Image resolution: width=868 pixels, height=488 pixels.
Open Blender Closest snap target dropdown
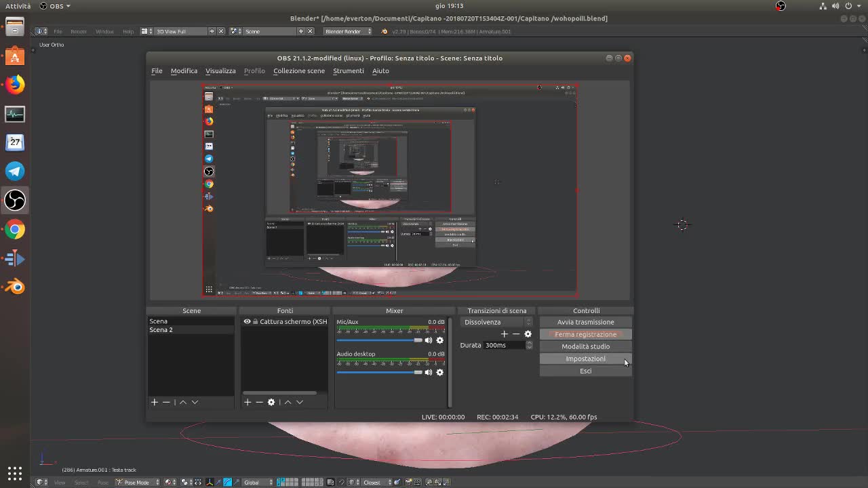click(374, 482)
